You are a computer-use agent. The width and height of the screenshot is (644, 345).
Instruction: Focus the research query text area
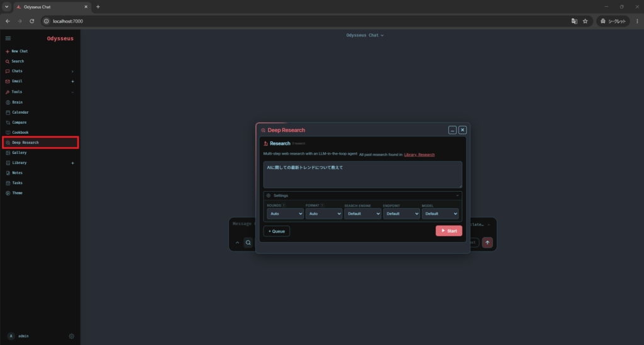point(363,175)
